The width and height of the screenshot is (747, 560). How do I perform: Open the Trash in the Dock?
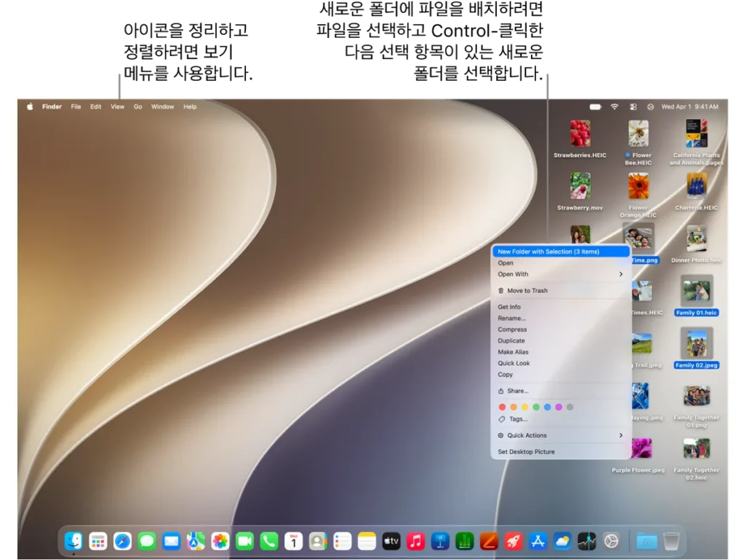point(671,542)
